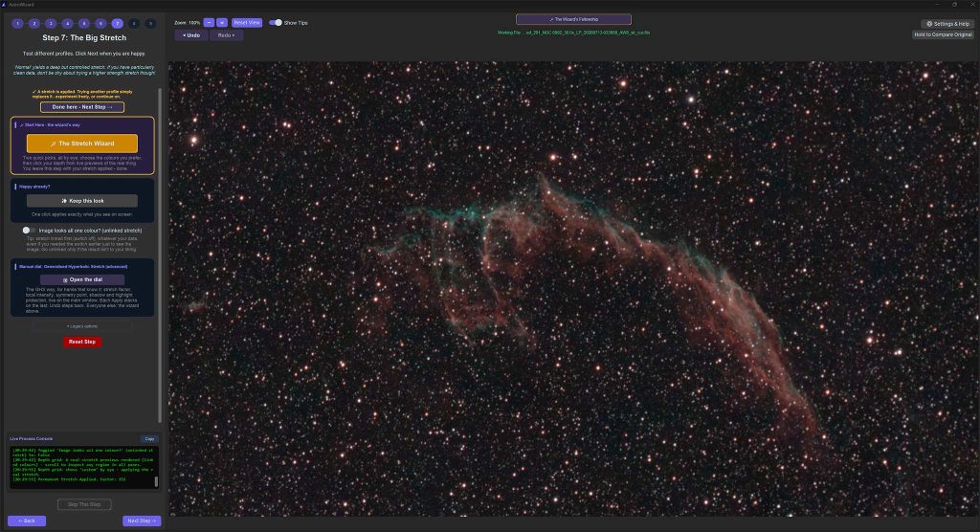The height and width of the screenshot is (532, 980).
Task: Click 'Start Here - the wizard's way' label
Action: click(x=50, y=125)
